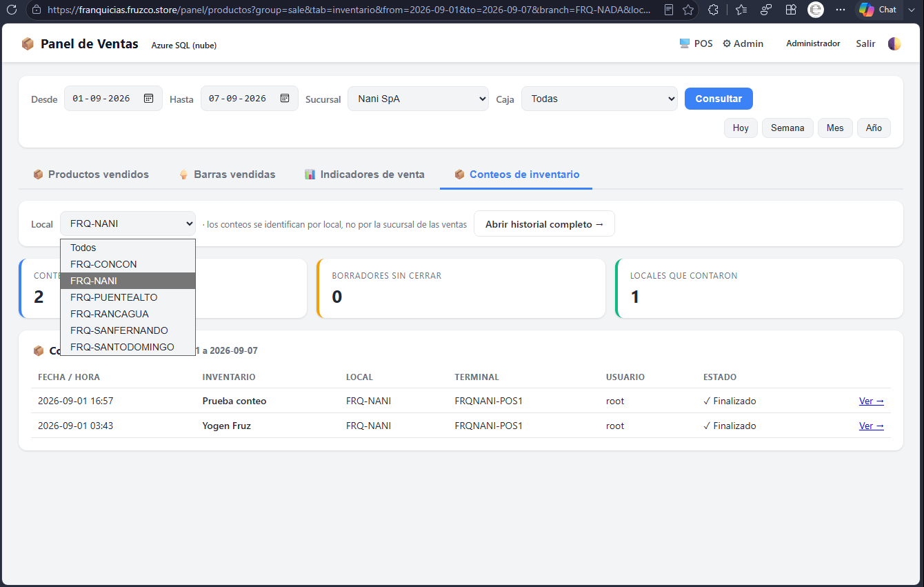Click the 2026-09-01 03:43 date cell
Screen dimensions: 924x587
76,426
